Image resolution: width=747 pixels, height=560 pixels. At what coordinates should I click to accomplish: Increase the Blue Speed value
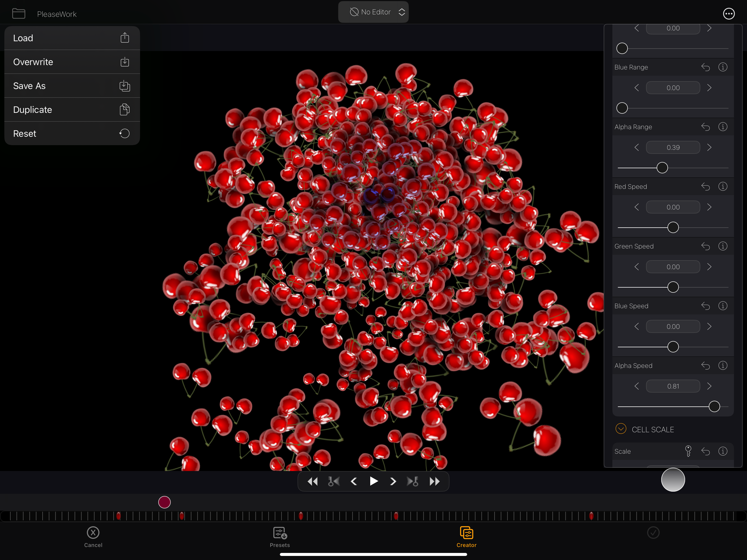(709, 327)
